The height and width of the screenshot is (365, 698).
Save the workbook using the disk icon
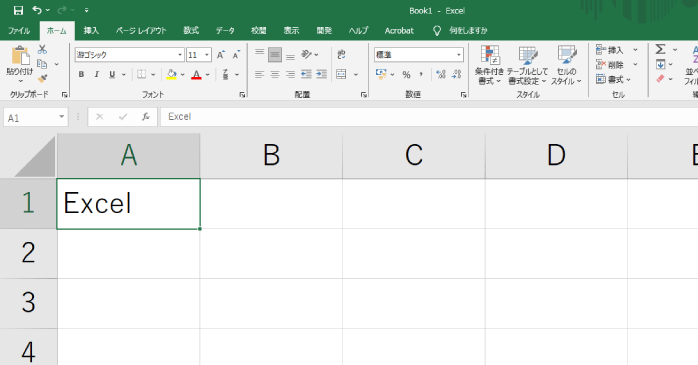tap(18, 10)
